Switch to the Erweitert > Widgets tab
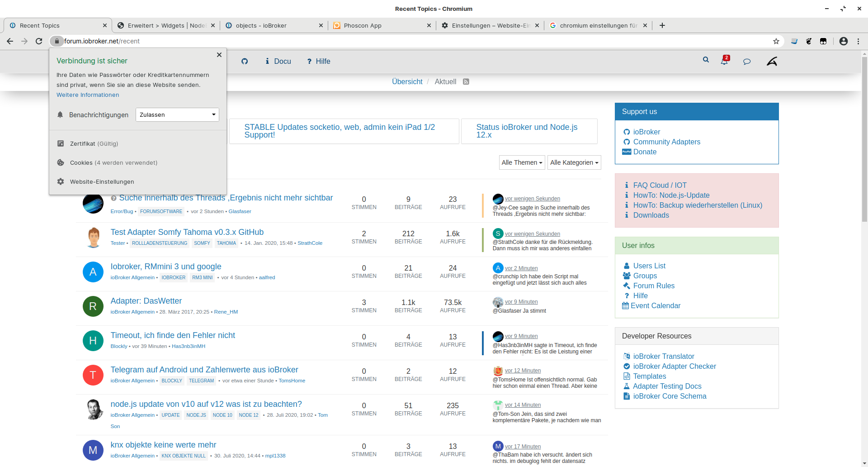 tap(165, 25)
